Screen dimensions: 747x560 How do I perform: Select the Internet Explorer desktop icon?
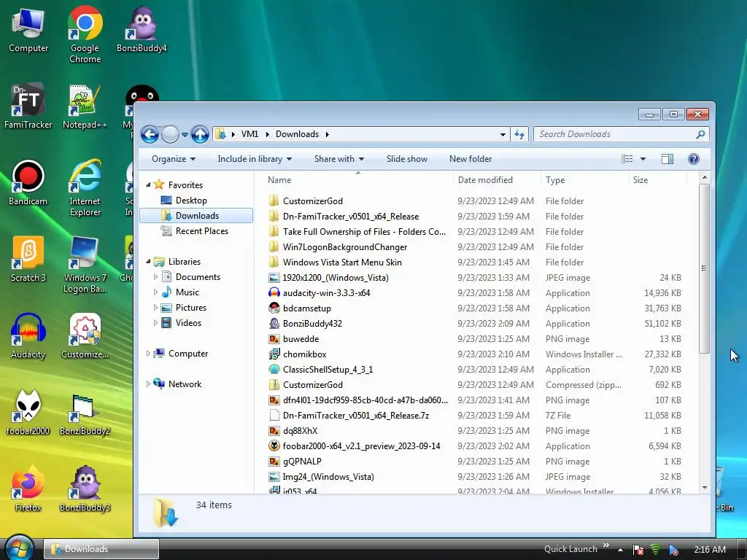(x=85, y=187)
